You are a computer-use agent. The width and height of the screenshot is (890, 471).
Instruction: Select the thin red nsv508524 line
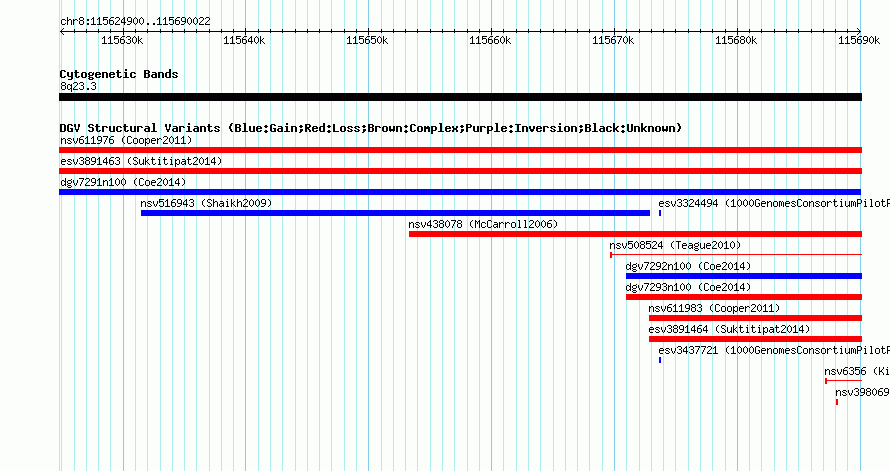coord(736,255)
